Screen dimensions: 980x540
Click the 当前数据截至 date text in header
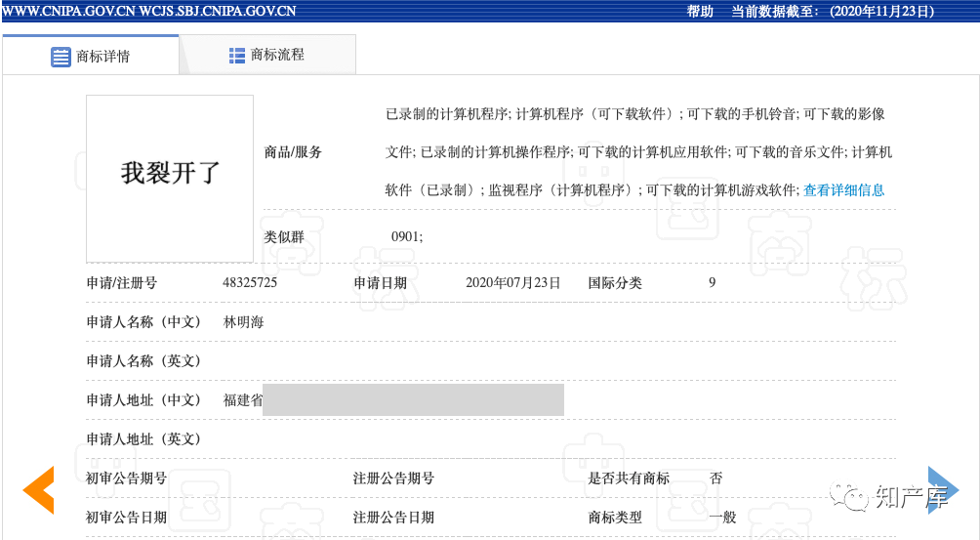tap(833, 12)
